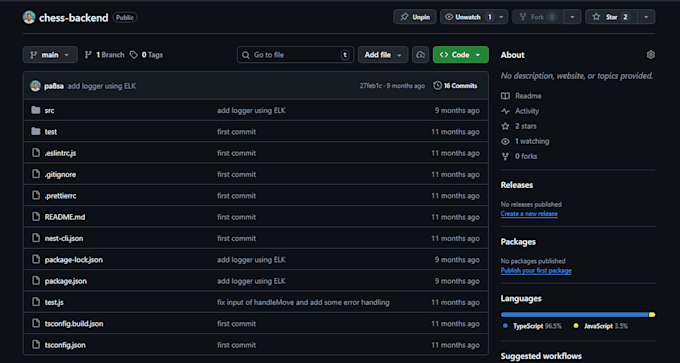Click the README.md file icon

(x=36, y=217)
